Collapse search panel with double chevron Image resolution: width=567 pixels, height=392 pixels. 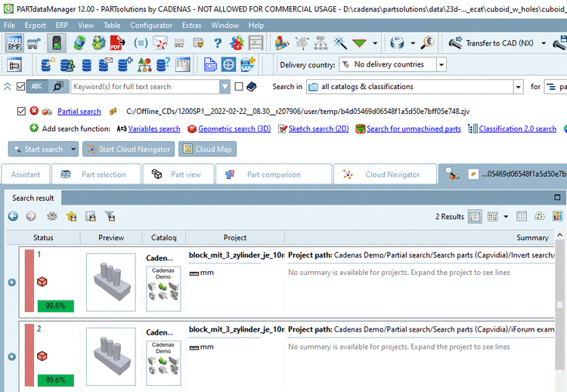pyautogui.click(x=8, y=87)
